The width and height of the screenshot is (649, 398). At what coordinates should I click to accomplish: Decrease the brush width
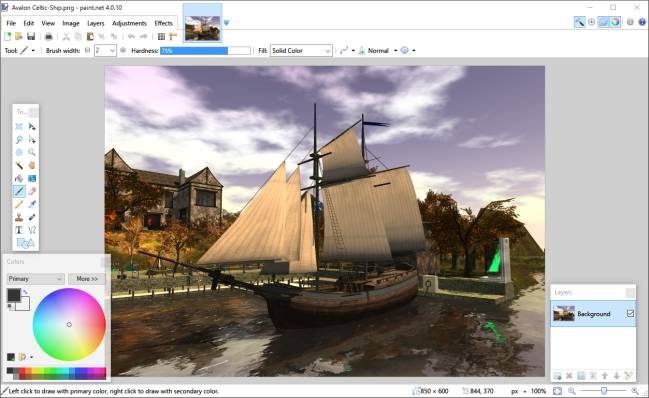click(87, 50)
